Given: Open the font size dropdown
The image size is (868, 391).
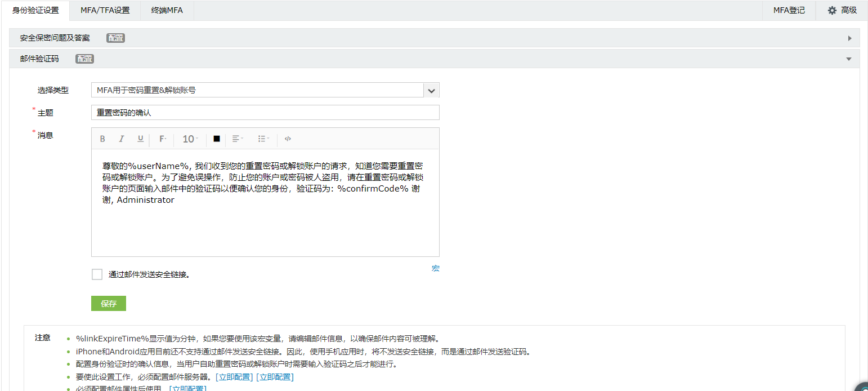Looking at the screenshot, I should click(190, 139).
